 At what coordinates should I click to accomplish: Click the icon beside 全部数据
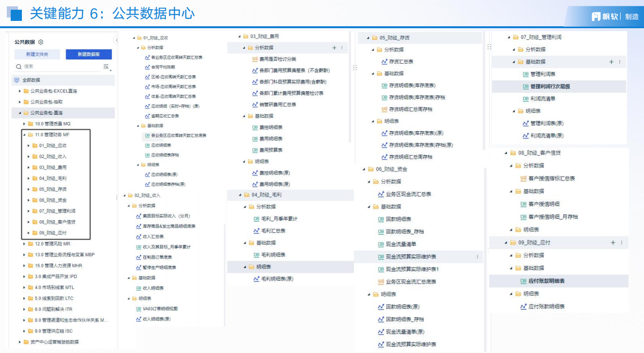tap(17, 80)
